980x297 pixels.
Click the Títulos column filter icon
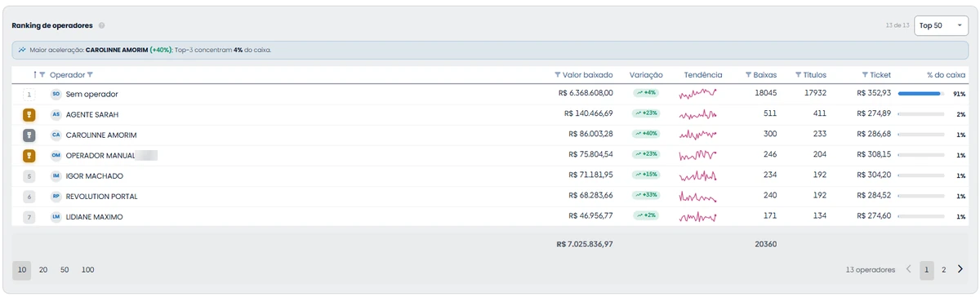click(799, 75)
